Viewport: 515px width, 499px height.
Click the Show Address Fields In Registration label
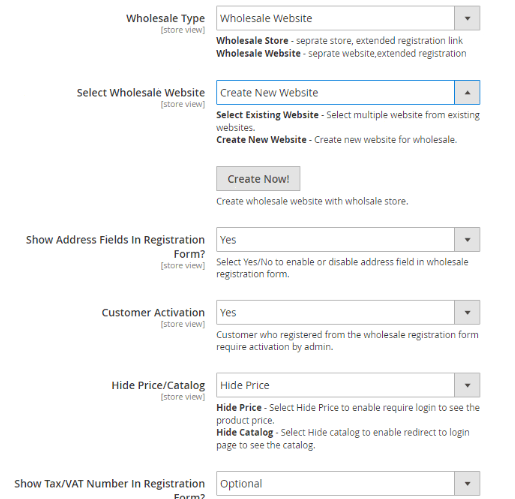click(x=115, y=246)
